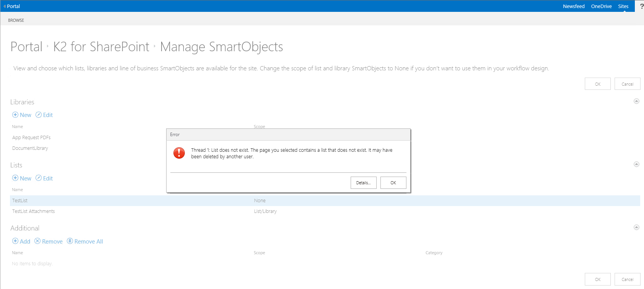Click the Category column header
644x289 pixels.
(434, 253)
